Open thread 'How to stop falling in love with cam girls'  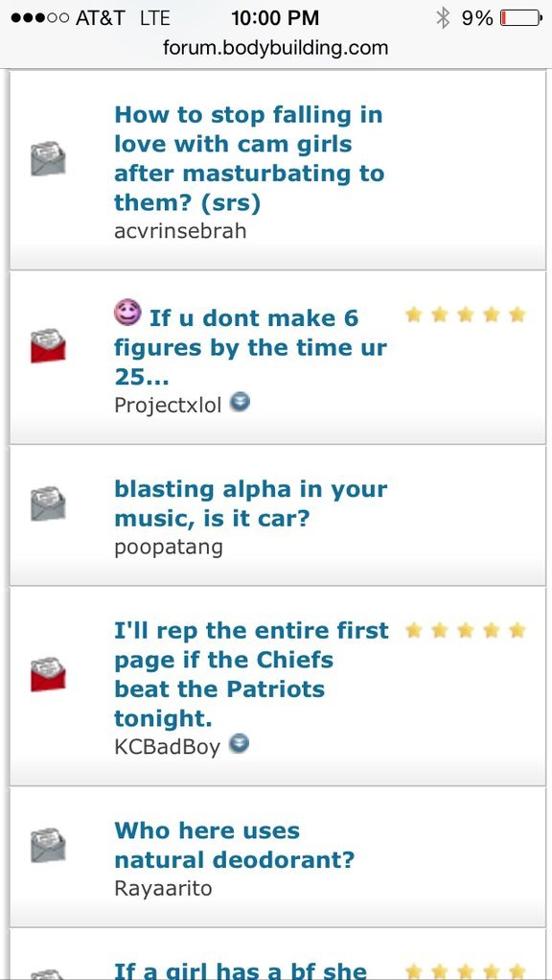pos(248,159)
